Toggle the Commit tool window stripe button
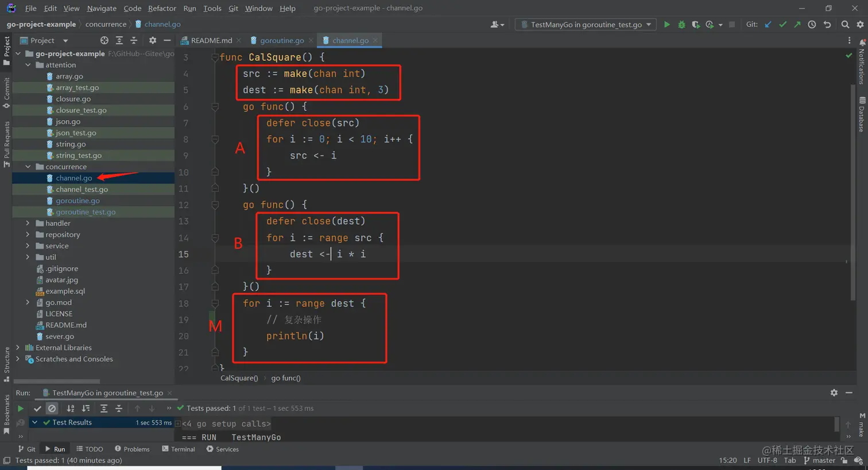The height and width of the screenshot is (470, 868). (x=7, y=93)
